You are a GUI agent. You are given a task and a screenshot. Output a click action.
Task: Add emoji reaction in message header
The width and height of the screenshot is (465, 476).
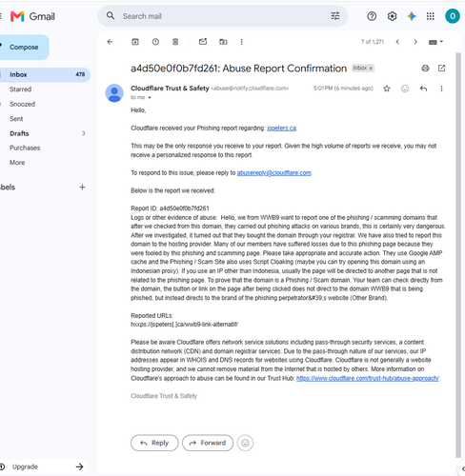pyautogui.click(x=405, y=89)
